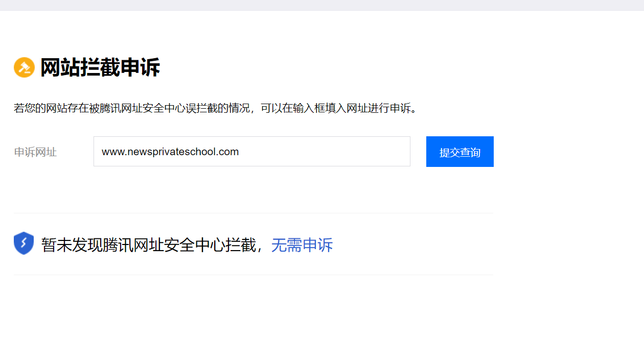Viewport: 644px width, 342px height.
Task: Focus the appeal URL input field
Action: 252,151
